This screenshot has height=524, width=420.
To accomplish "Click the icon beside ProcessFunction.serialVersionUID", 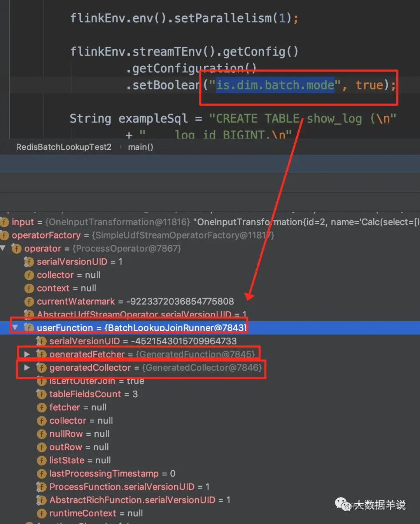I will [42, 487].
